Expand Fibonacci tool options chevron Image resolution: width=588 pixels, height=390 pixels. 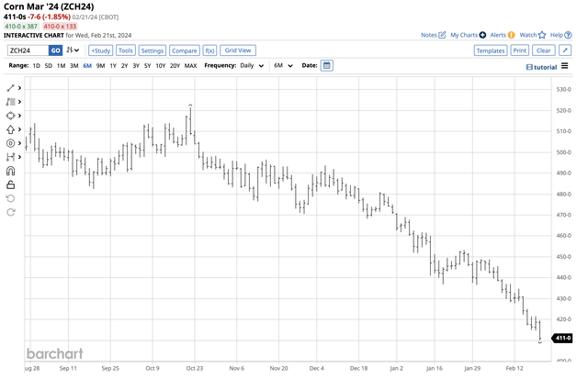coord(19,102)
